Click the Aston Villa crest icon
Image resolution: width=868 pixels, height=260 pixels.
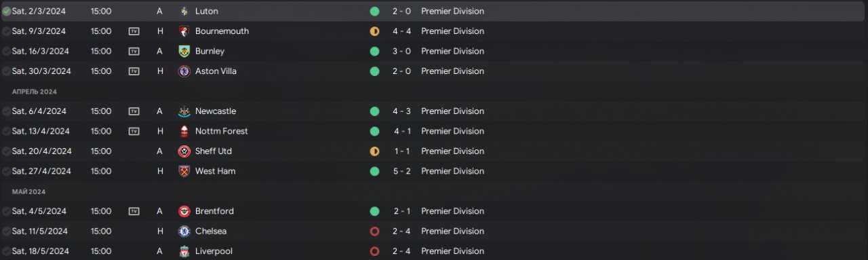click(x=184, y=71)
